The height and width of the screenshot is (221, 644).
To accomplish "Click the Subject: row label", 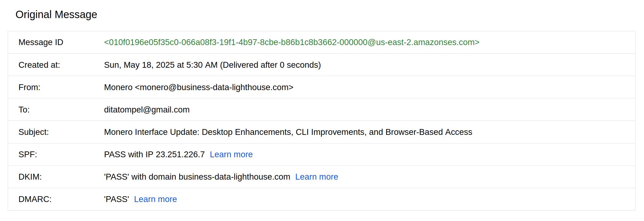I will pyautogui.click(x=34, y=132).
